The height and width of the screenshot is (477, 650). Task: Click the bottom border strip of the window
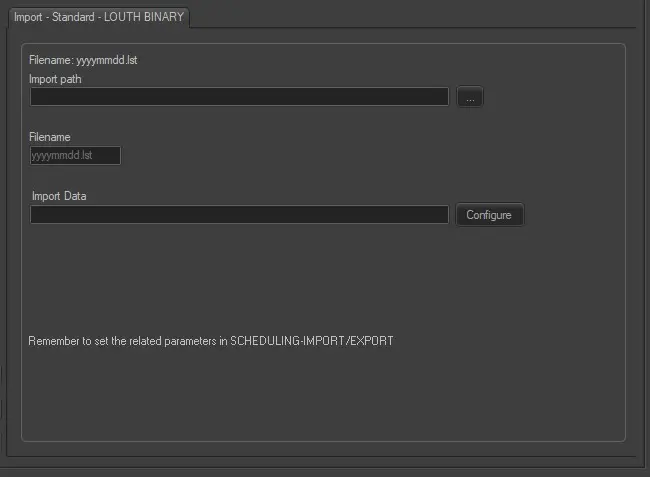[325, 468]
